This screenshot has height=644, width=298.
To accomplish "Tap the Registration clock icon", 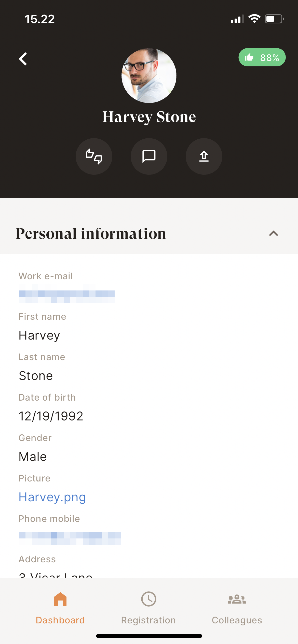I will (149, 599).
